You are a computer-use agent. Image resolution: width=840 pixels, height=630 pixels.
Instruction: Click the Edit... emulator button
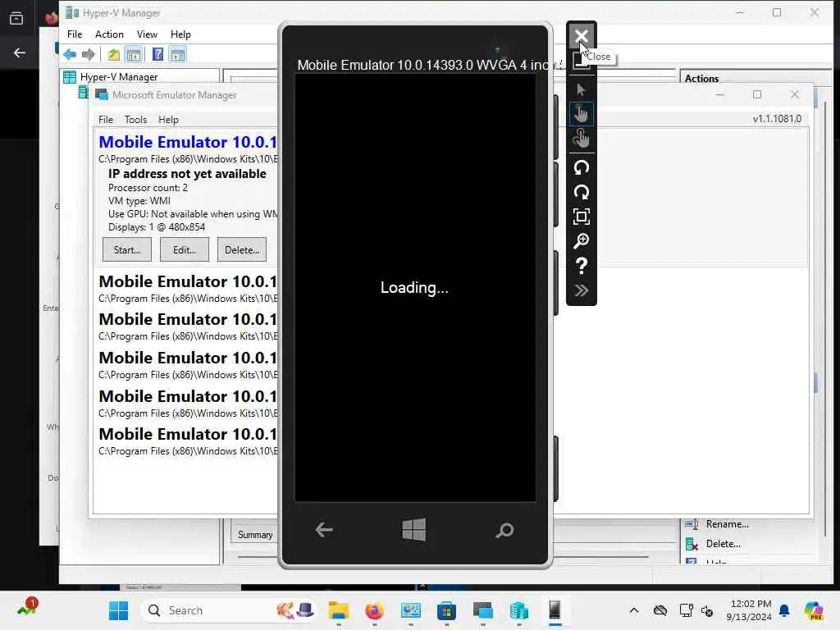point(185,249)
